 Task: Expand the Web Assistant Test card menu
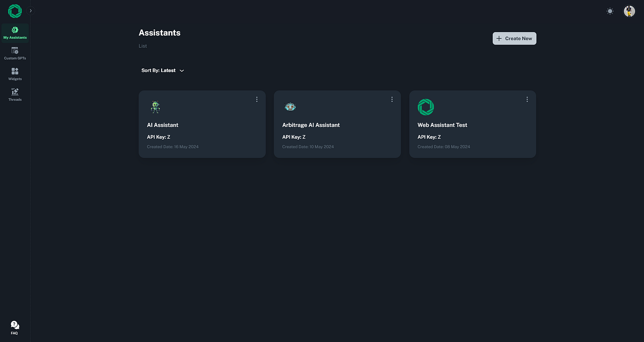(527, 99)
